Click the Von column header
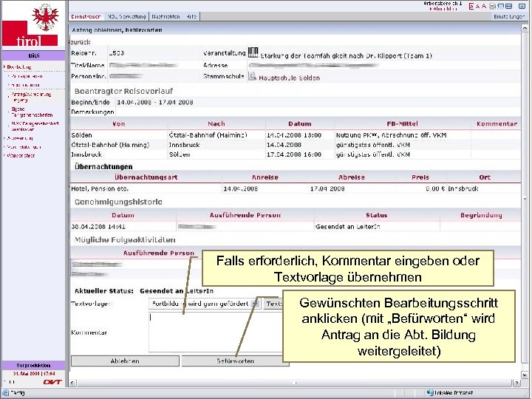The height and width of the screenshot is (399, 532). coord(119,124)
